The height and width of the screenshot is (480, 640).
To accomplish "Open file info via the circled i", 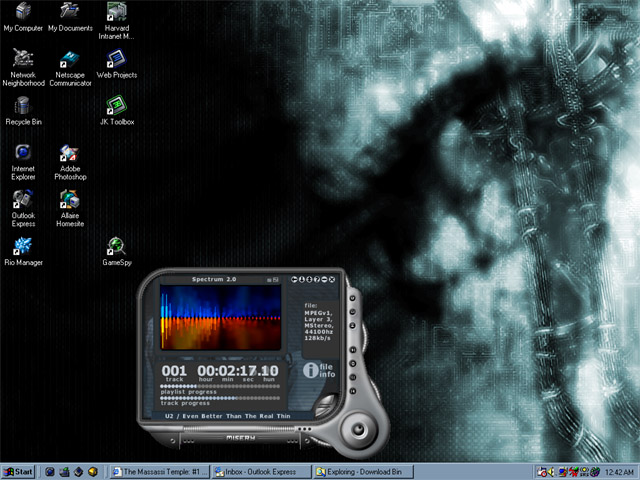I will click(311, 370).
